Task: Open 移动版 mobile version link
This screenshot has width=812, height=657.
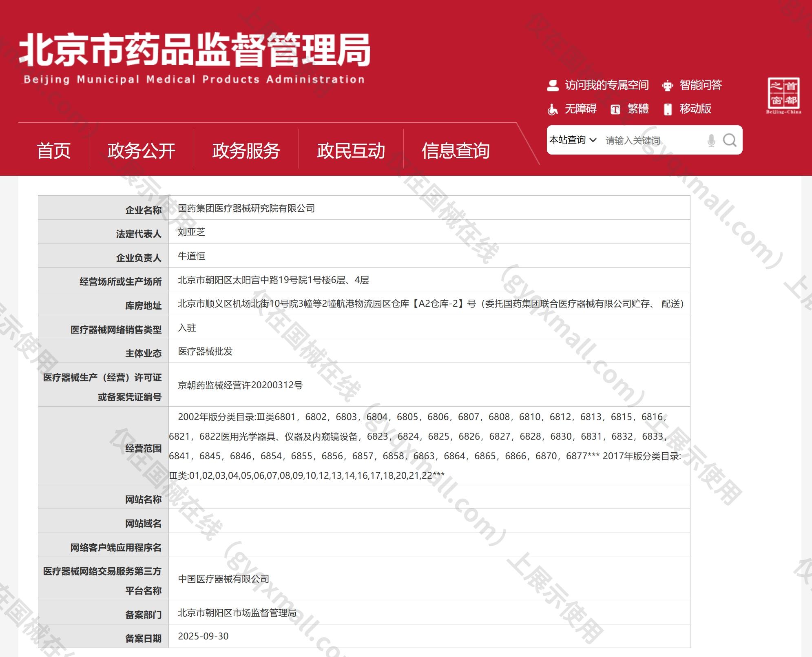Action: click(695, 108)
